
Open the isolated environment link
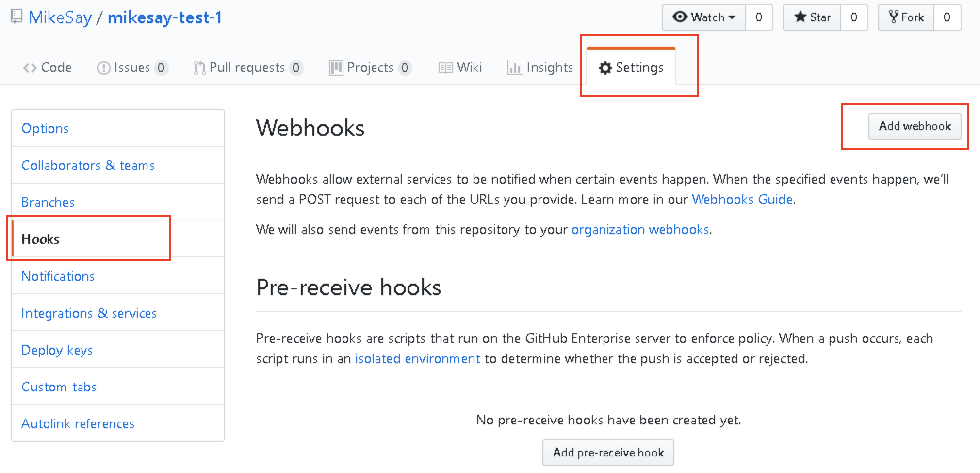tap(417, 359)
